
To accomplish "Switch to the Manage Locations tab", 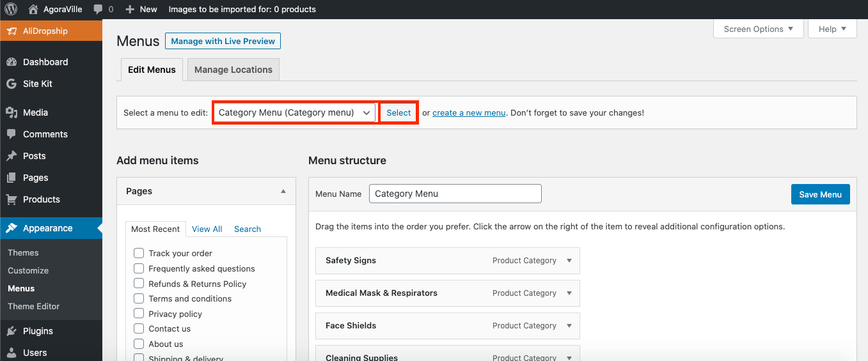I will 233,70.
